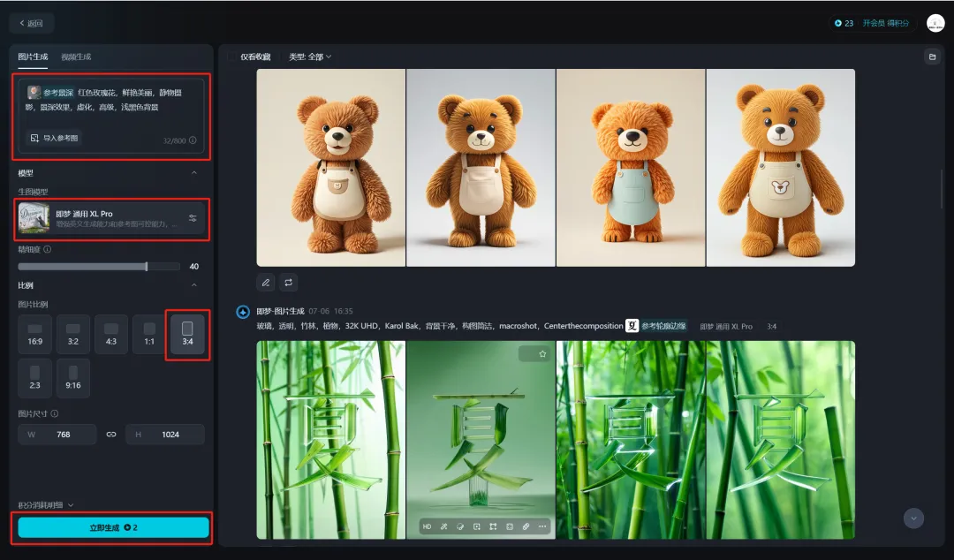Screen dimensions: 954x560
Task: Click the 立即生成 generate button
Action: pos(113,527)
